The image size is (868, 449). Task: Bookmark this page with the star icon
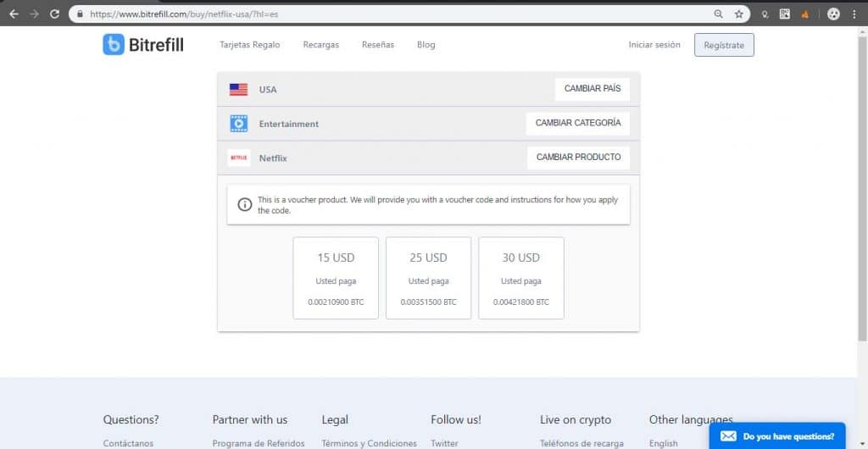pyautogui.click(x=739, y=14)
